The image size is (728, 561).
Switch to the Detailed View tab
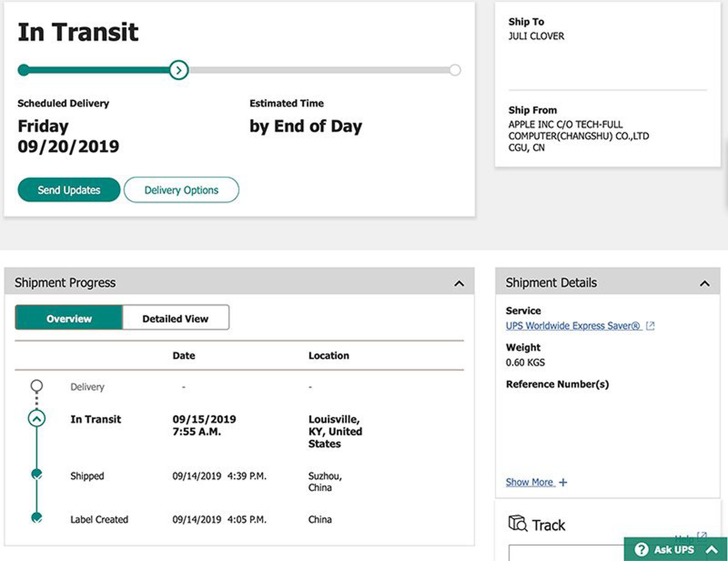175,318
